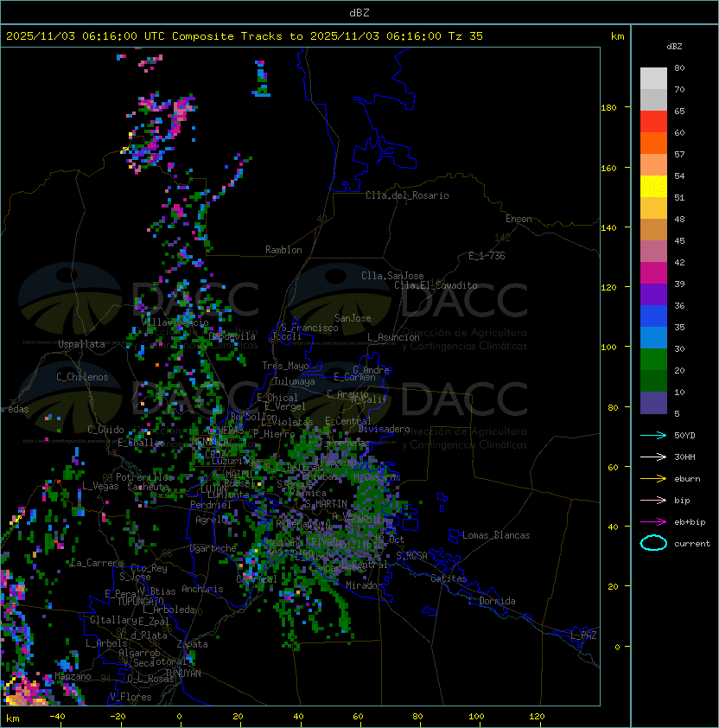This screenshot has width=719, height=728.
Task: Click the cyan 50YD arrow legend icon
Action: pos(653,436)
